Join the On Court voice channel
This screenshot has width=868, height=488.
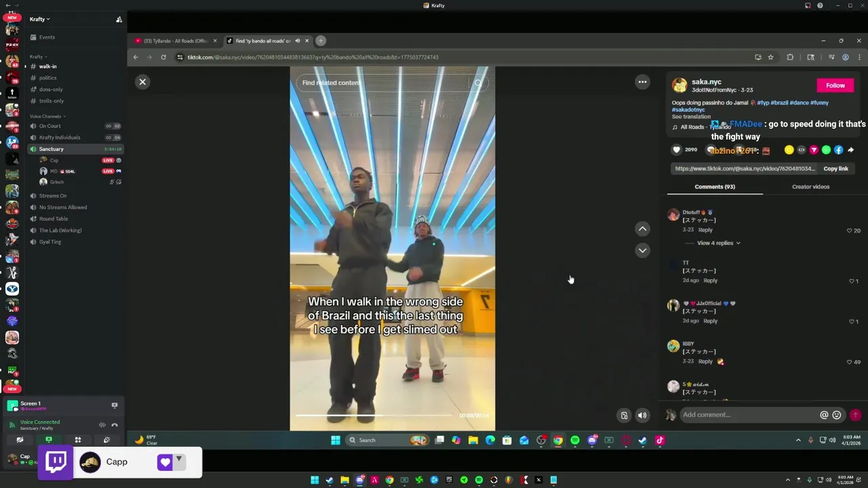(x=75, y=126)
